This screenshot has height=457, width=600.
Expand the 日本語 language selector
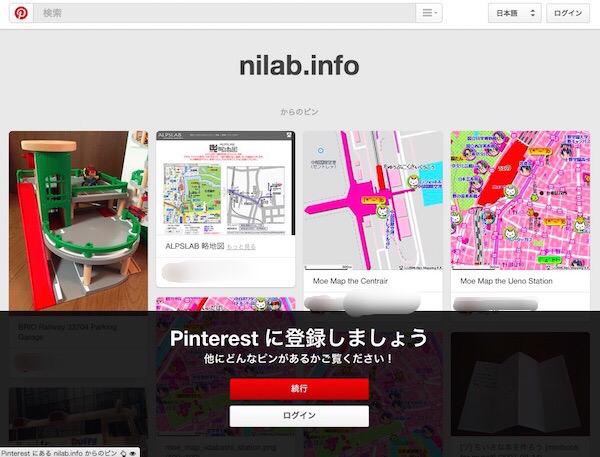(x=515, y=13)
